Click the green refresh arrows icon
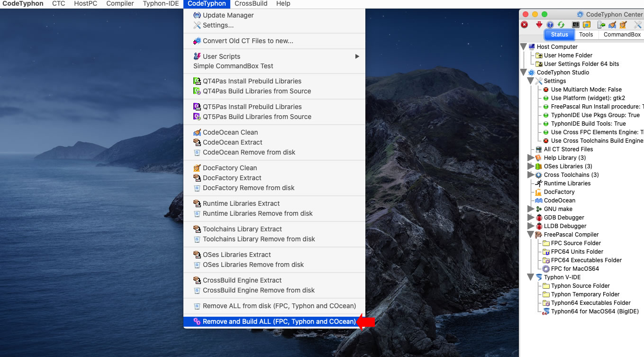644x357 pixels. point(561,25)
